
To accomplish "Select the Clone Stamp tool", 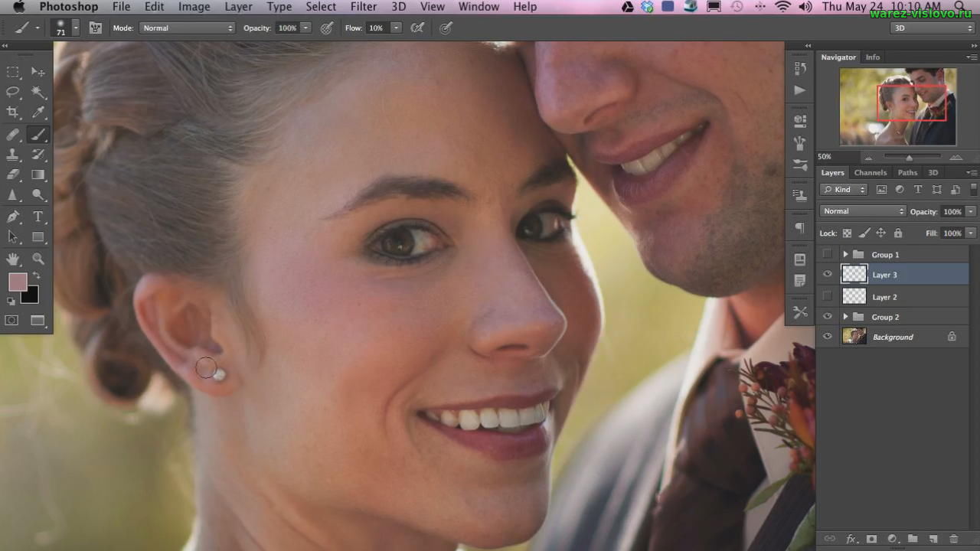I will coord(13,155).
